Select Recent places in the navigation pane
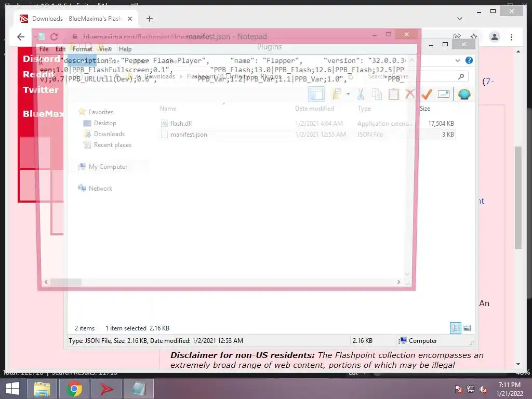This screenshot has width=532, height=399. 113,145
